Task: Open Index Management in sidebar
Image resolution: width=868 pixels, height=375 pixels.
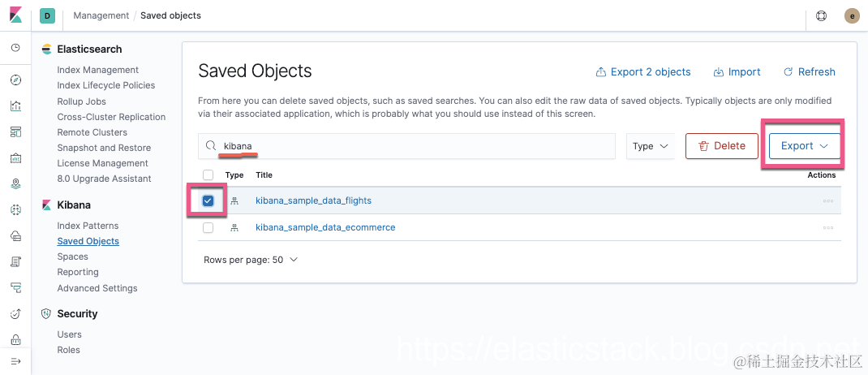Action: click(98, 70)
